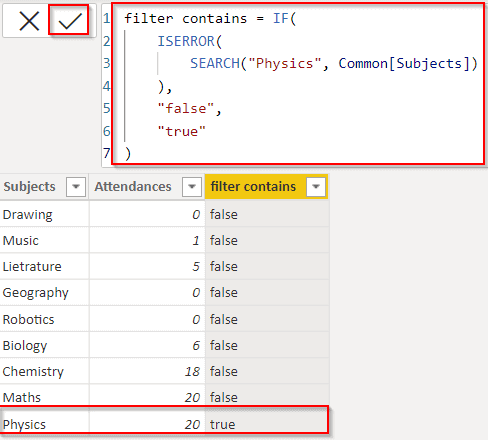Select the Music subject cell
The height and width of the screenshot is (440, 488).
pyautogui.click(x=44, y=240)
